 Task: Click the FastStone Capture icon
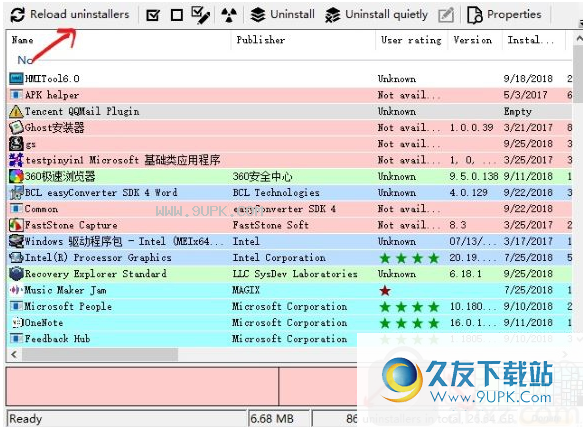tap(16, 225)
